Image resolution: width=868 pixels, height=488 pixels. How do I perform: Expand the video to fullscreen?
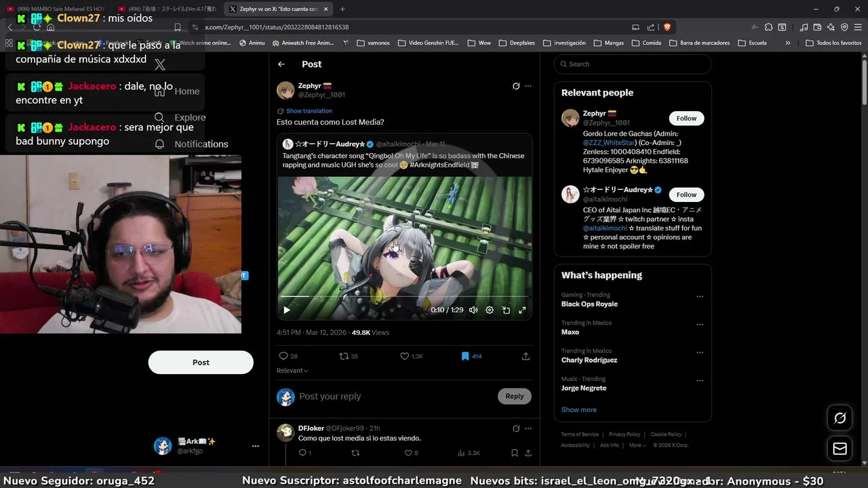522,310
